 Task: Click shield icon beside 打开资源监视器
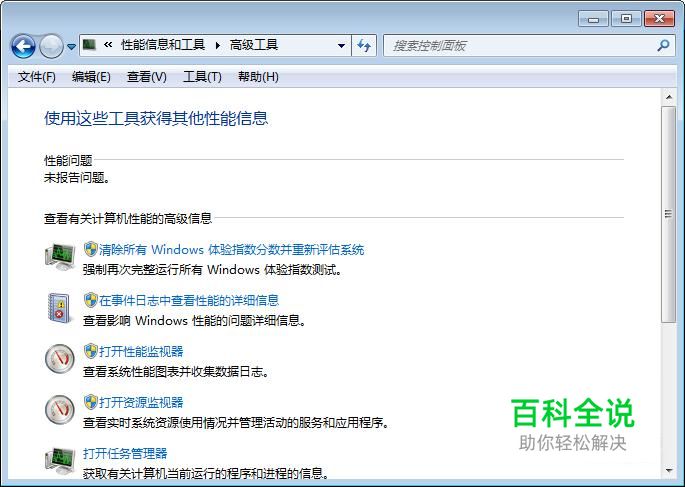coord(90,402)
